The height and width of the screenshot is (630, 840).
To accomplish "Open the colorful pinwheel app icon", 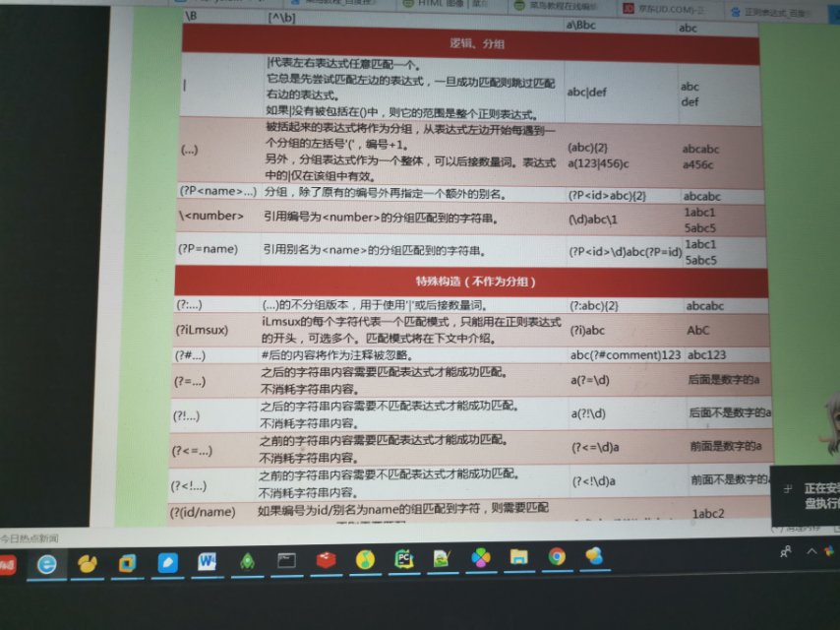I will point(481,558).
